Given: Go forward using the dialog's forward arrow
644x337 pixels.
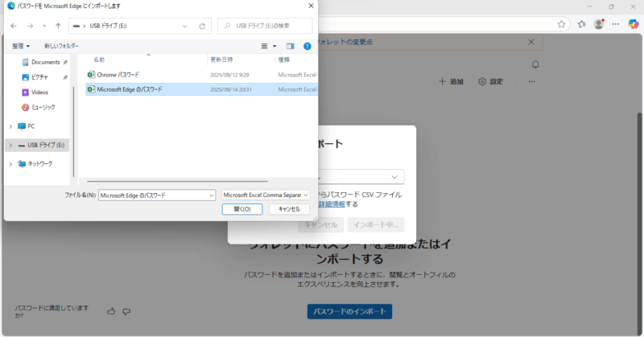Looking at the screenshot, I should pyautogui.click(x=30, y=26).
